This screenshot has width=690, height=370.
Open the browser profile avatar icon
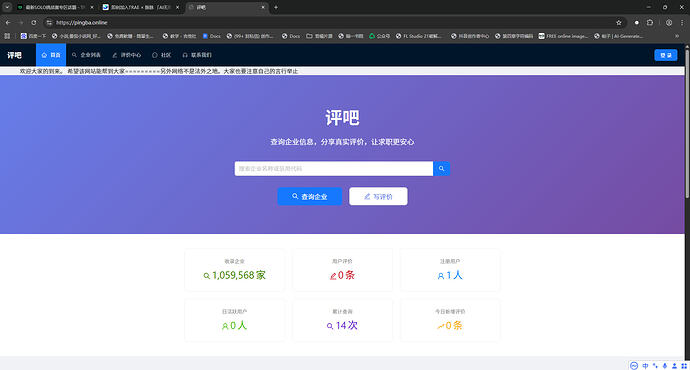point(668,22)
